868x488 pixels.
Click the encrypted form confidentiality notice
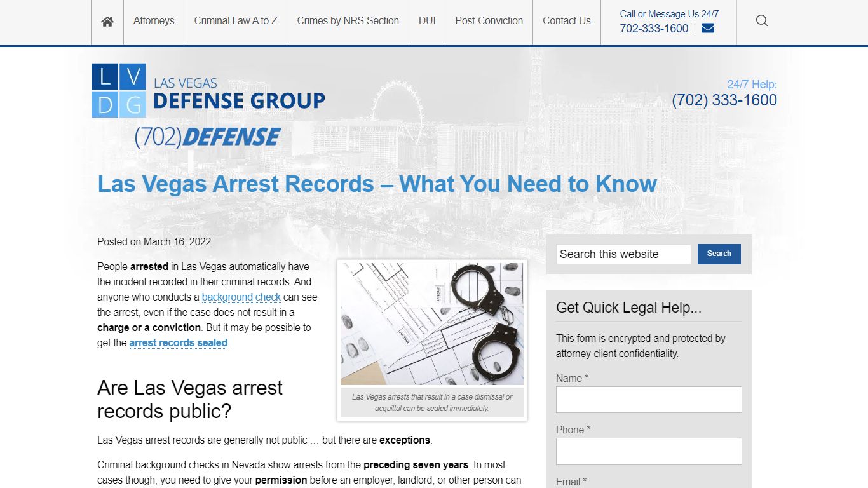pos(641,346)
